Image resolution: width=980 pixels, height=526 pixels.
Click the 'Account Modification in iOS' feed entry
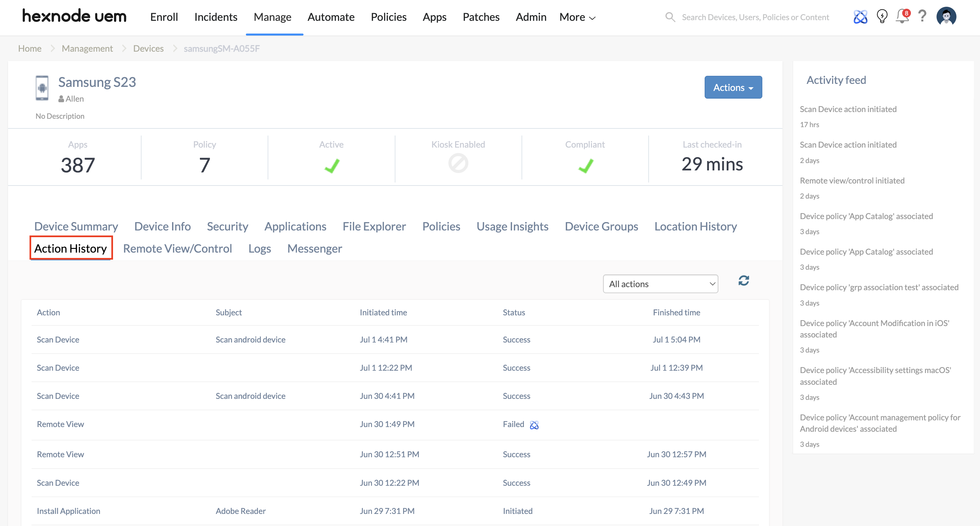pyautogui.click(x=874, y=328)
